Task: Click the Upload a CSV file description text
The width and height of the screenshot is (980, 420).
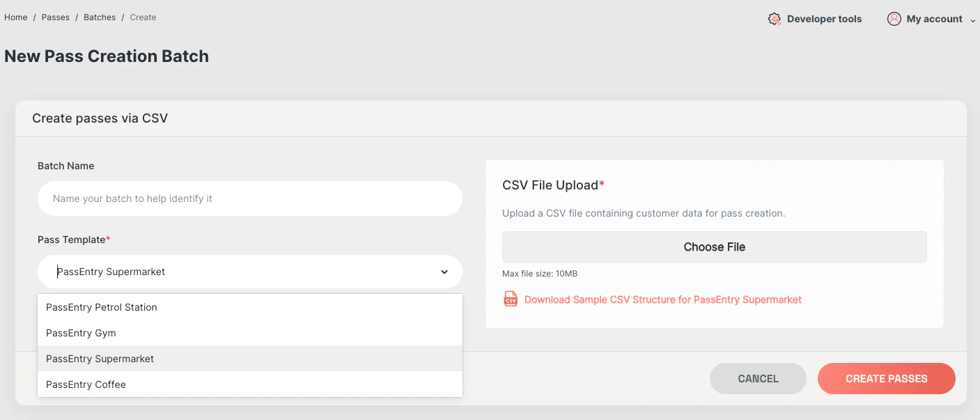Action: 644,213
